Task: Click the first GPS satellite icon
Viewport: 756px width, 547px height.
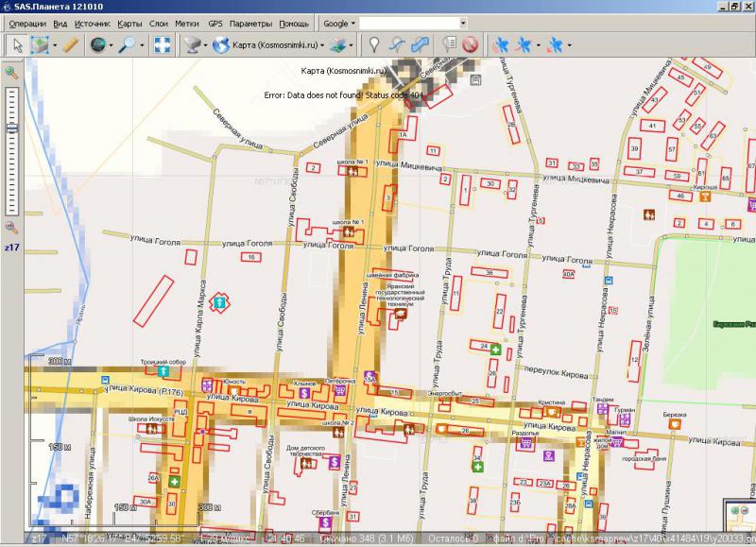Action: [500, 44]
